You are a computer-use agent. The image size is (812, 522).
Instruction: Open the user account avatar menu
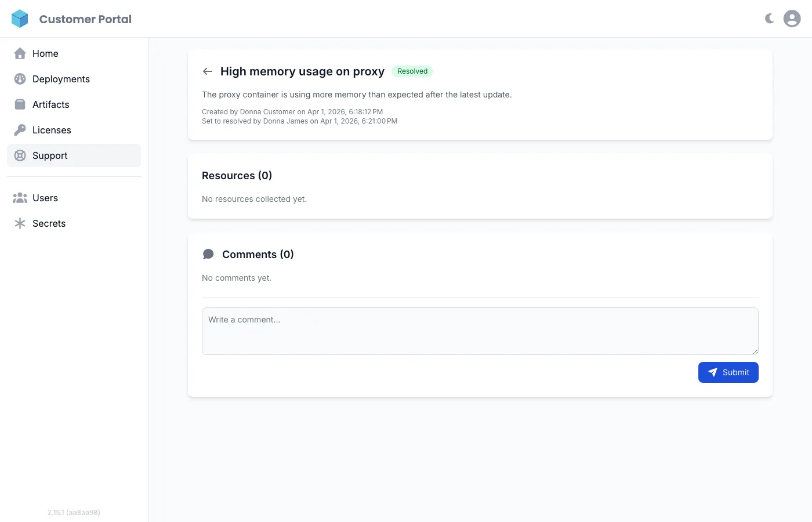[x=792, y=18]
